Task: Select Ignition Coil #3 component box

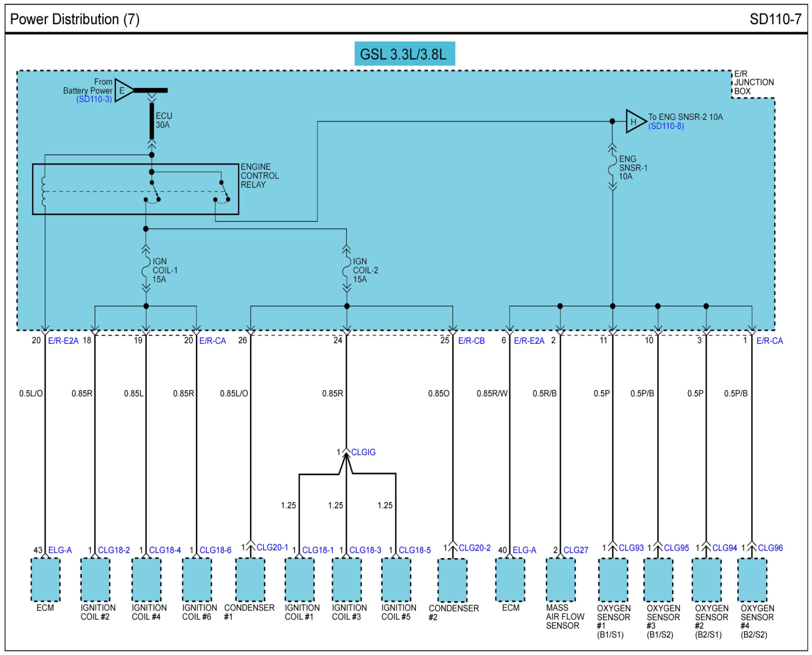Action: [x=347, y=580]
